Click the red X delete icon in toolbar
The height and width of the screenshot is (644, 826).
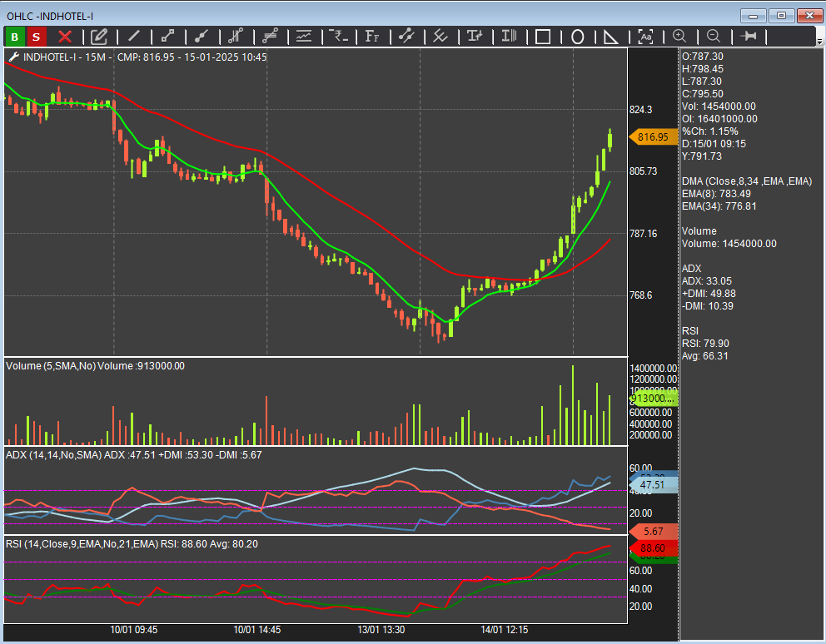(65, 37)
